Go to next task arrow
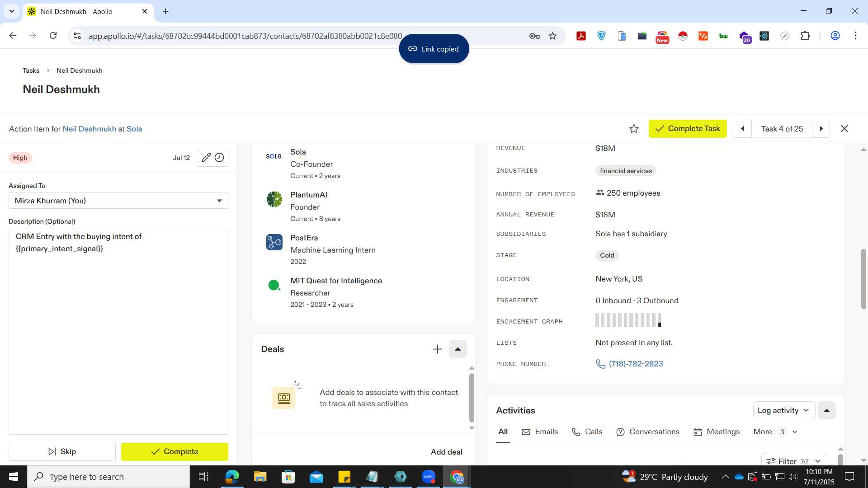The image size is (868, 488). 821,129
